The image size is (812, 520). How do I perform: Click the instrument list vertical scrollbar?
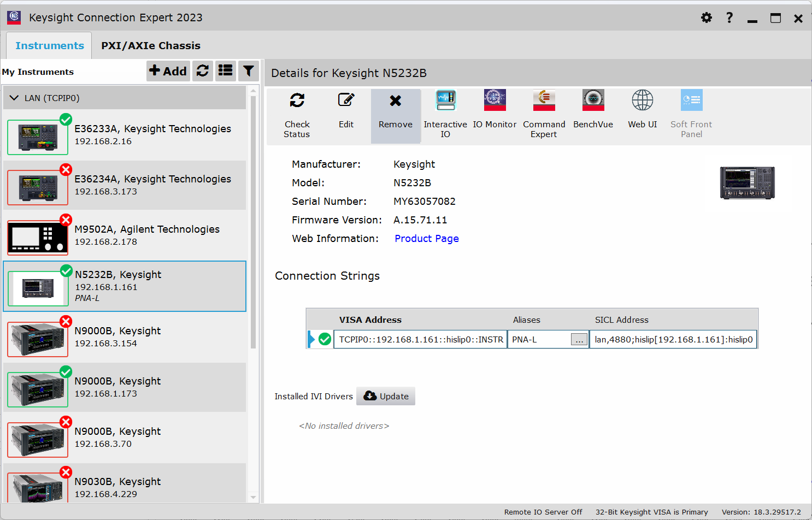(253, 222)
